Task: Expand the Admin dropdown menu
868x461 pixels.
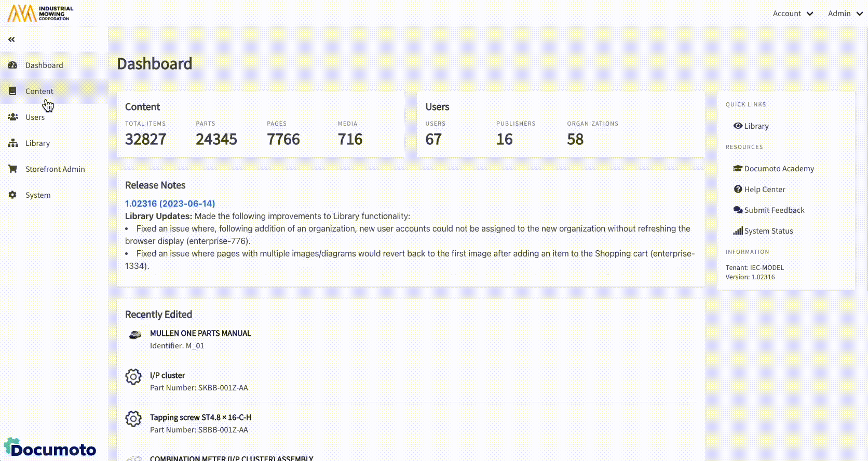Action: (845, 13)
